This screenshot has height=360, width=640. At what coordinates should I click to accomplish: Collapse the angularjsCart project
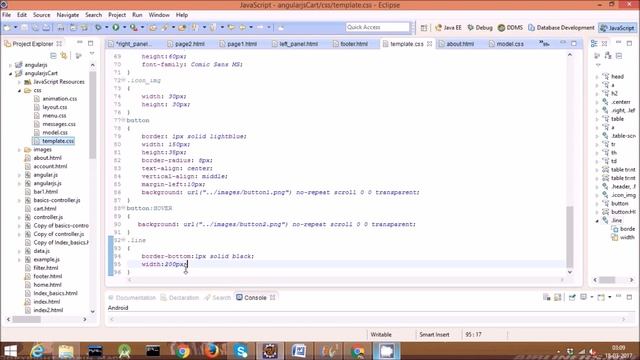click(x=10, y=73)
